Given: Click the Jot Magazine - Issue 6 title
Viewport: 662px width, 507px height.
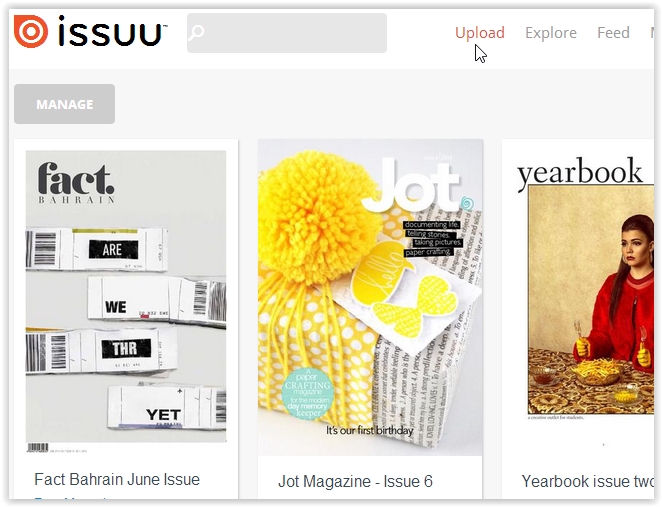Looking at the screenshot, I should [355, 481].
